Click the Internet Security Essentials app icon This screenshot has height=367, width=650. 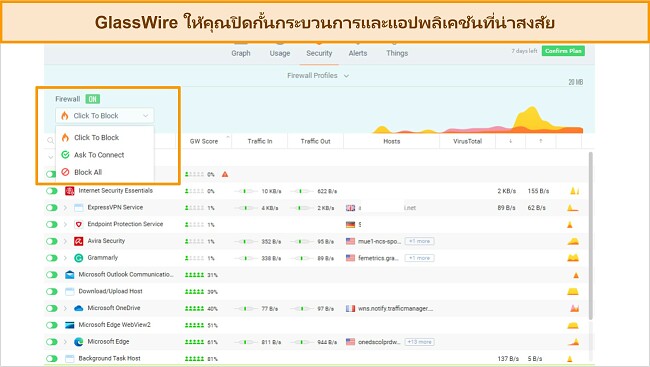coord(70,191)
